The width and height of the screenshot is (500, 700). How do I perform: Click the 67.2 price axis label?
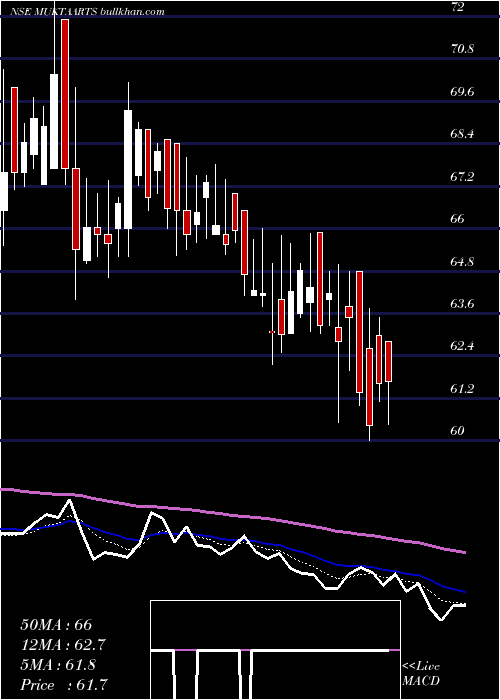[x=462, y=177]
